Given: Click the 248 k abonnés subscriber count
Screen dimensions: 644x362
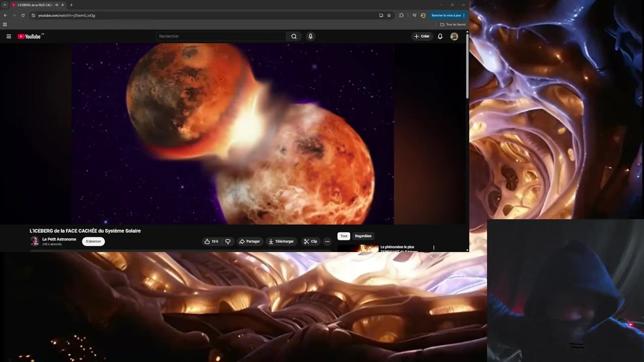Looking at the screenshot, I should [52, 244].
